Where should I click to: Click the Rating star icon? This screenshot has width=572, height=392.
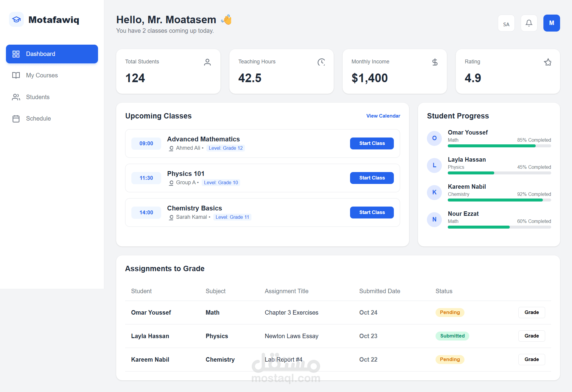pos(548,62)
